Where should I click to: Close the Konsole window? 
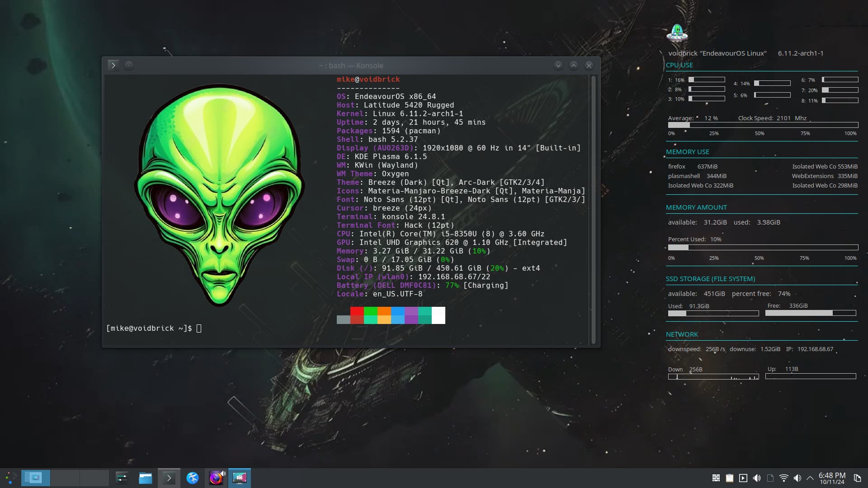click(589, 66)
